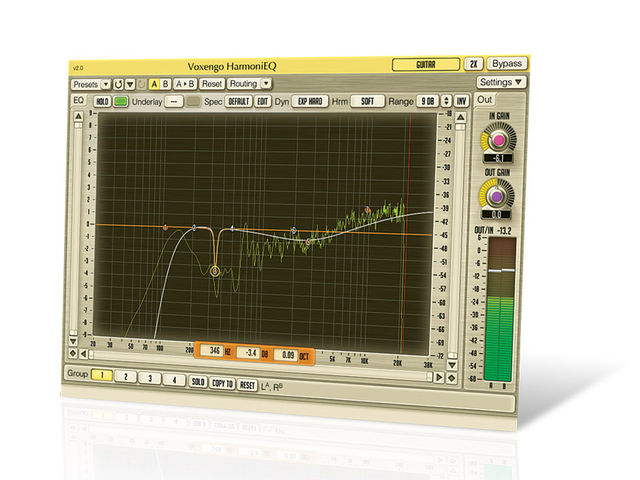The image size is (640, 480).
Task: Click the IN GAIN knob
Action: point(498,140)
